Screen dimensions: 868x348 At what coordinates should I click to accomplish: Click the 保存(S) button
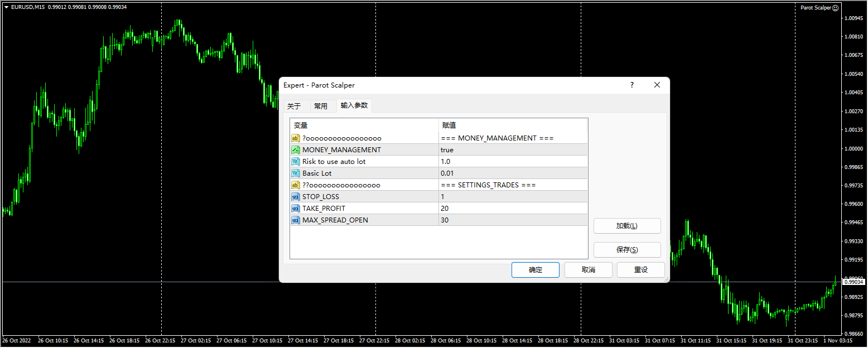tap(627, 250)
